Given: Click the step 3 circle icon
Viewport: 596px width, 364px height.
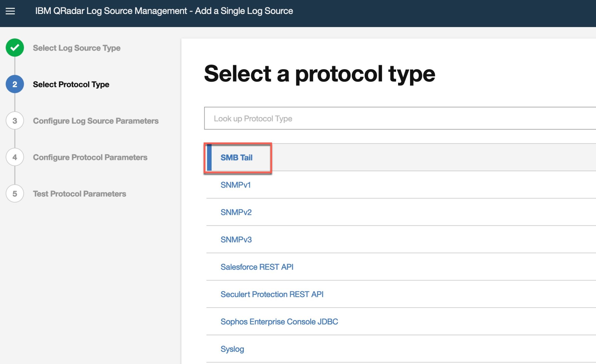Looking at the screenshot, I should pyautogui.click(x=15, y=121).
